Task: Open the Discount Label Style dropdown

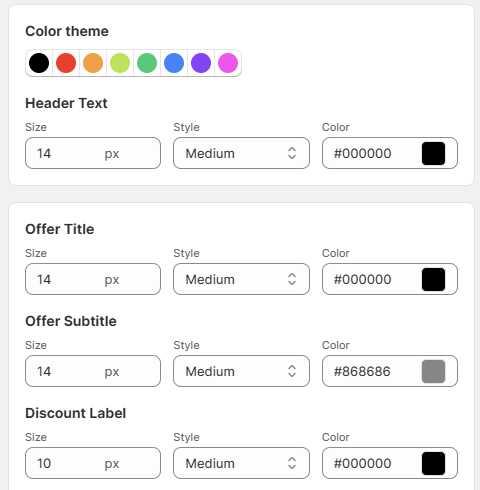Action: [x=241, y=463]
